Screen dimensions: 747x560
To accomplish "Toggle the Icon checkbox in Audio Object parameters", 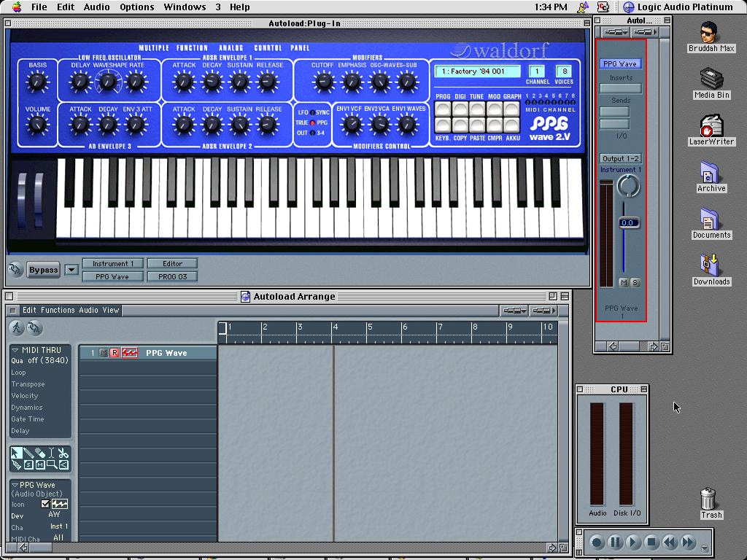I will click(x=45, y=504).
